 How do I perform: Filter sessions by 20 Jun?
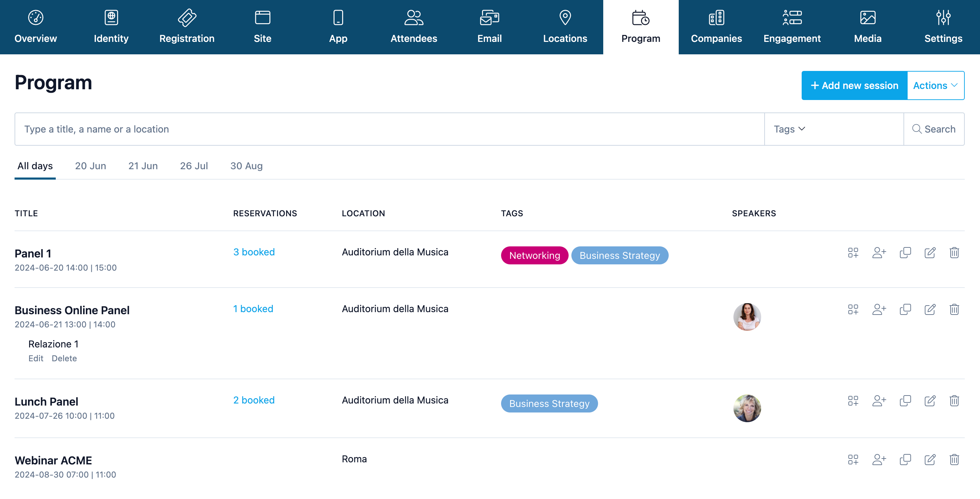click(x=90, y=166)
